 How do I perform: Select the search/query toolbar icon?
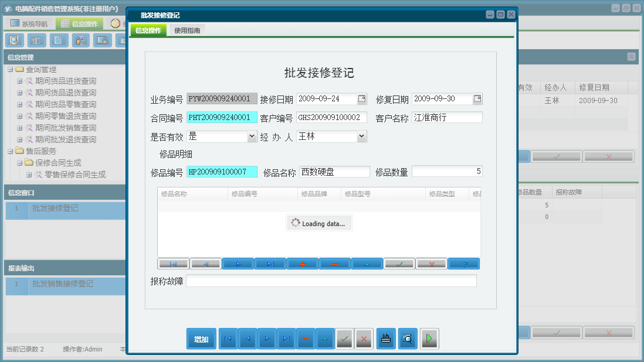click(x=15, y=40)
